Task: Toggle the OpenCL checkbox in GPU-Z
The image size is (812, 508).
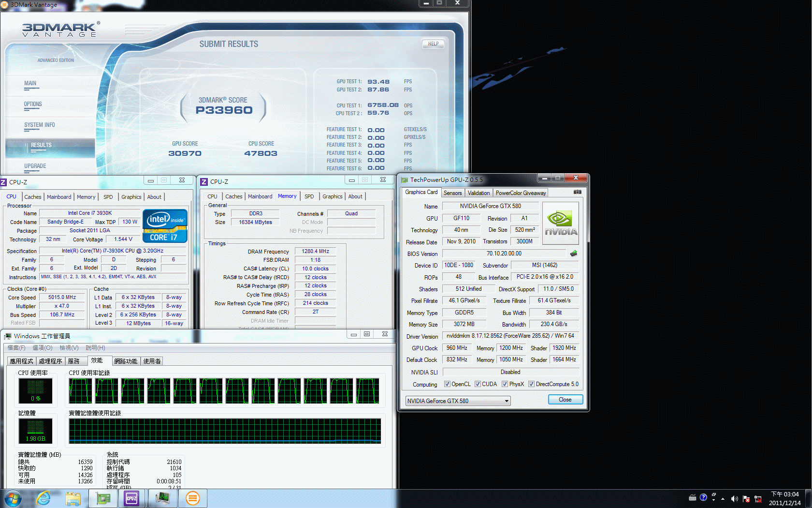Action: pyautogui.click(x=447, y=384)
